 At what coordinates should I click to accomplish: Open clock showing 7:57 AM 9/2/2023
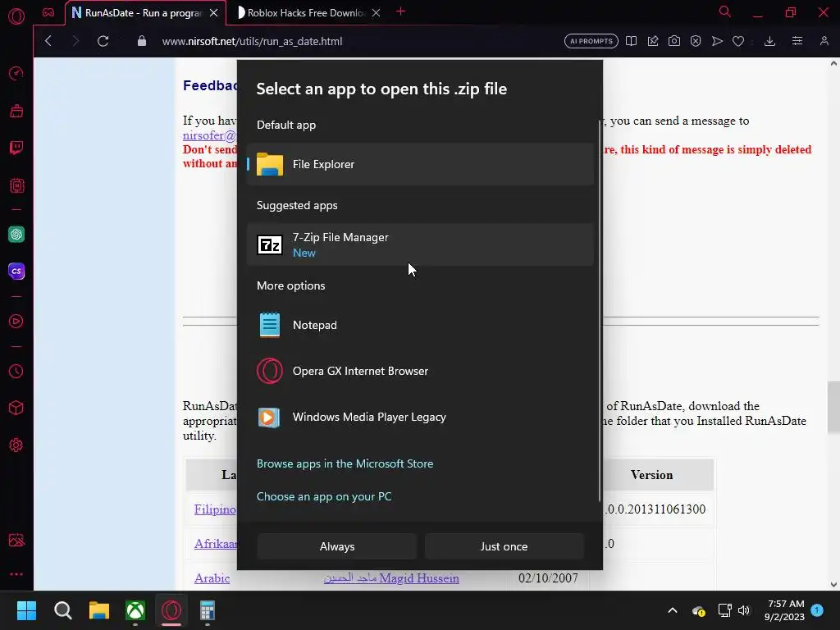tap(784, 610)
